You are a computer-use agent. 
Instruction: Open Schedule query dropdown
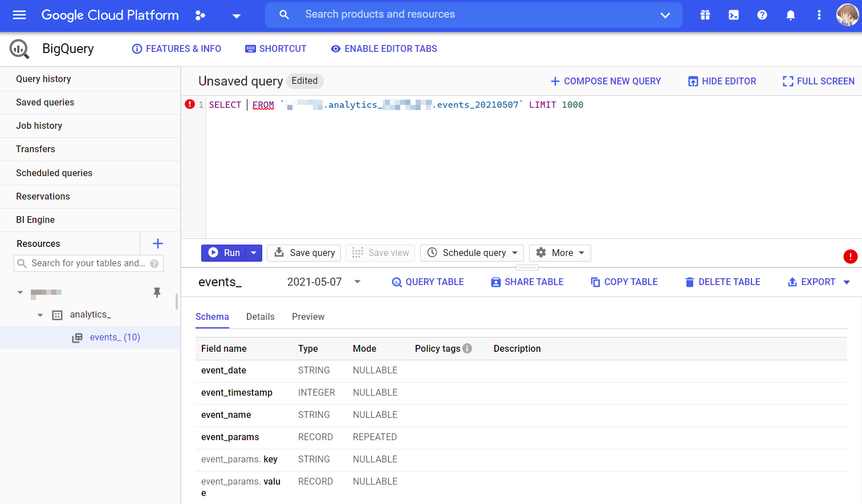472,253
